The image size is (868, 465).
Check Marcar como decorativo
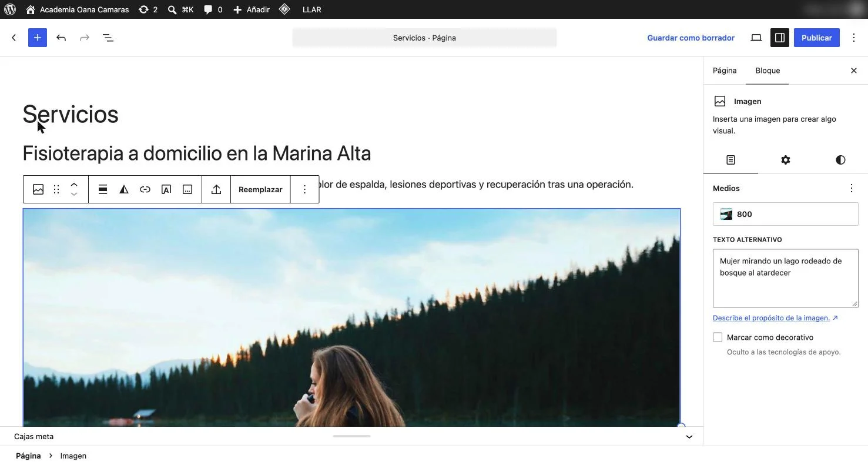(x=718, y=337)
